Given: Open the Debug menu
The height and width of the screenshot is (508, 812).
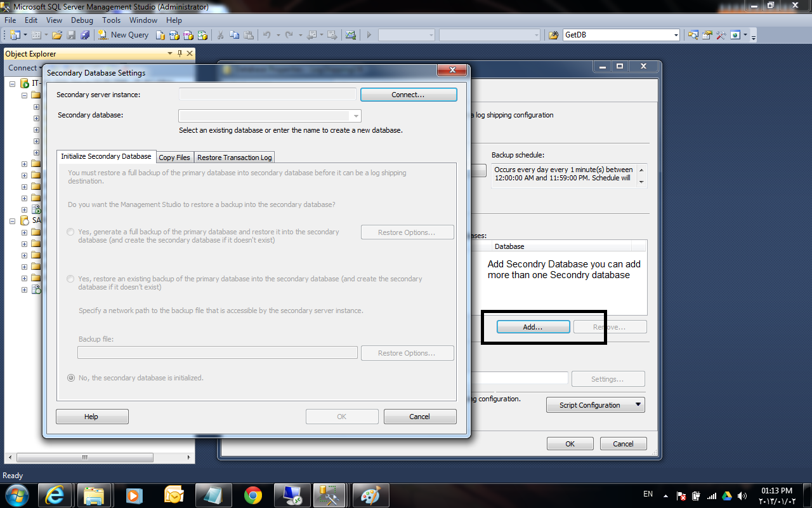Looking at the screenshot, I should coord(82,20).
